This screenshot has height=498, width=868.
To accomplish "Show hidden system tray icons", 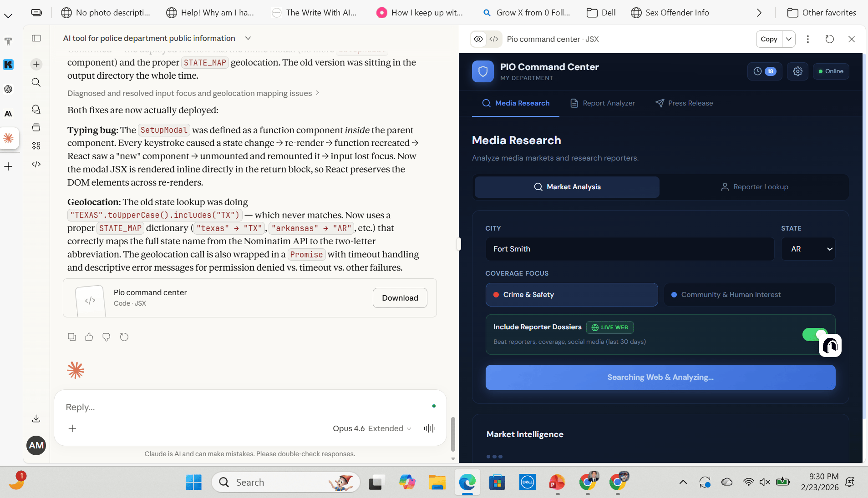I will tap(683, 482).
